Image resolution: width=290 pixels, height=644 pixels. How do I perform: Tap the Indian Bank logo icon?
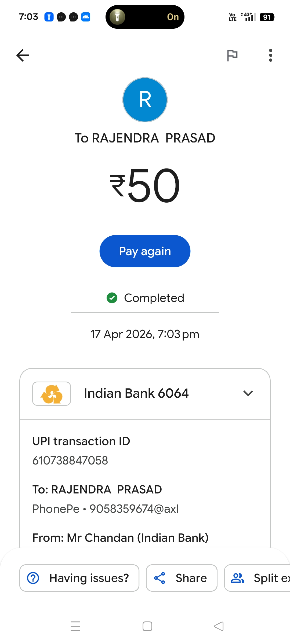(x=52, y=394)
